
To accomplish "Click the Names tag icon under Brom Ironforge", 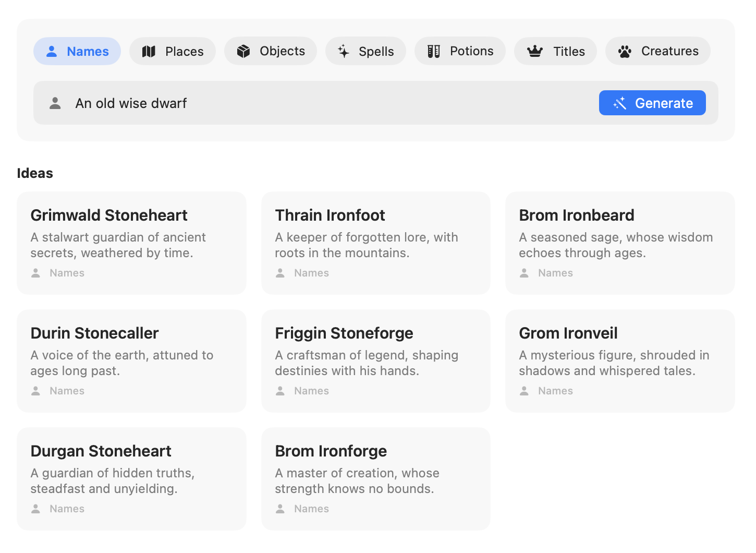I will click(x=280, y=509).
